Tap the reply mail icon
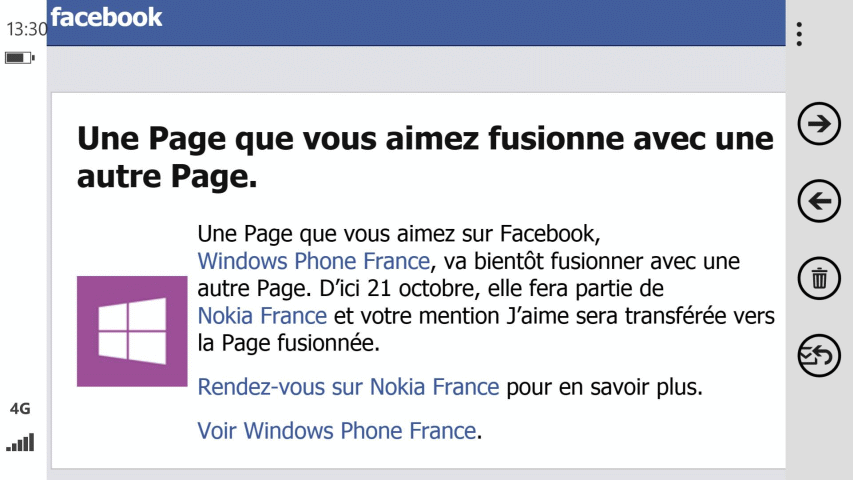The image size is (853, 480). [x=819, y=355]
